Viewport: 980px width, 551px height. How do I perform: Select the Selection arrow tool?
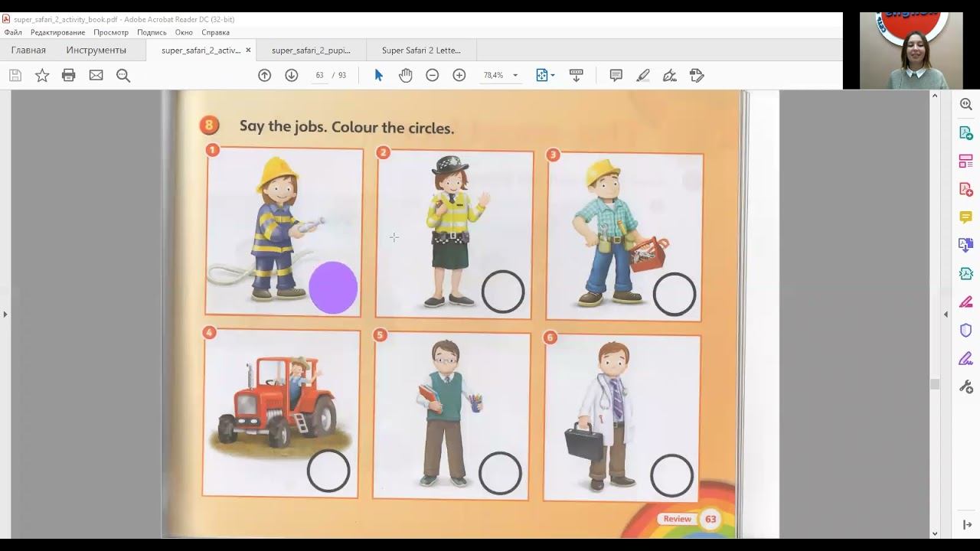click(x=378, y=75)
